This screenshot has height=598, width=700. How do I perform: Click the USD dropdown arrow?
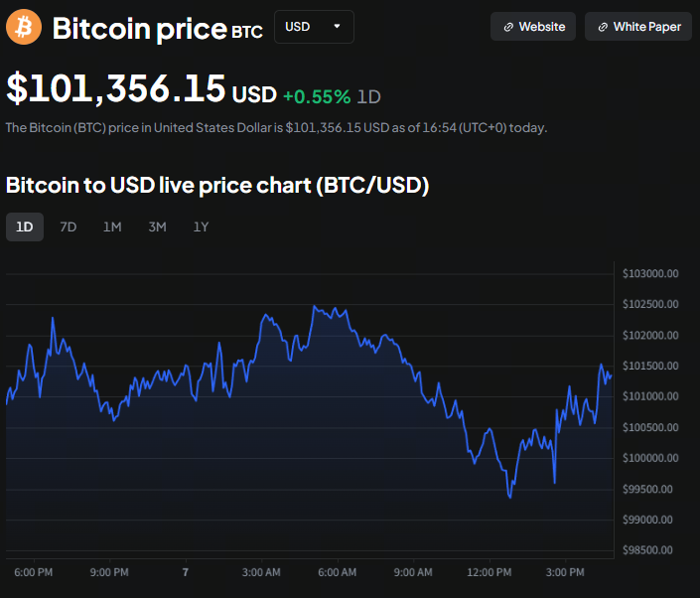(338, 27)
